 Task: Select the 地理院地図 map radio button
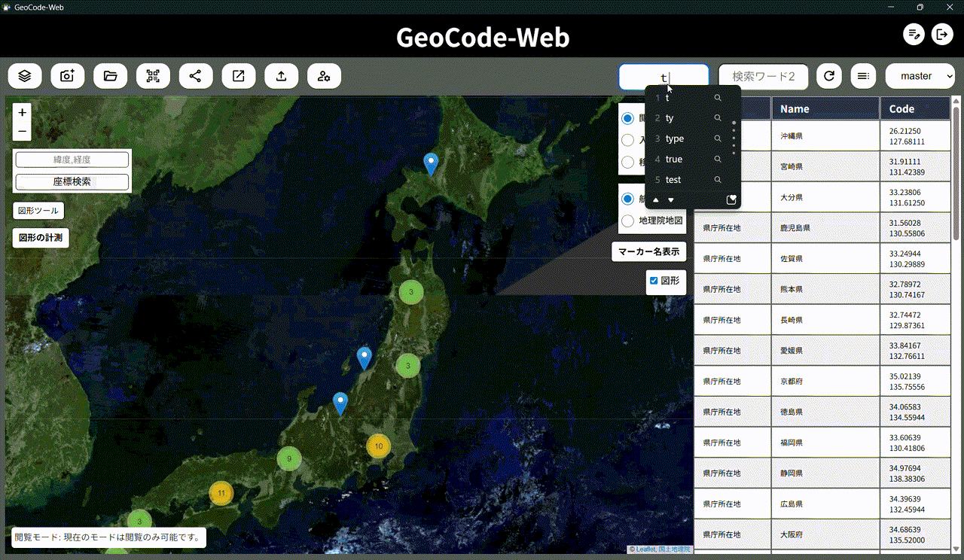(627, 221)
